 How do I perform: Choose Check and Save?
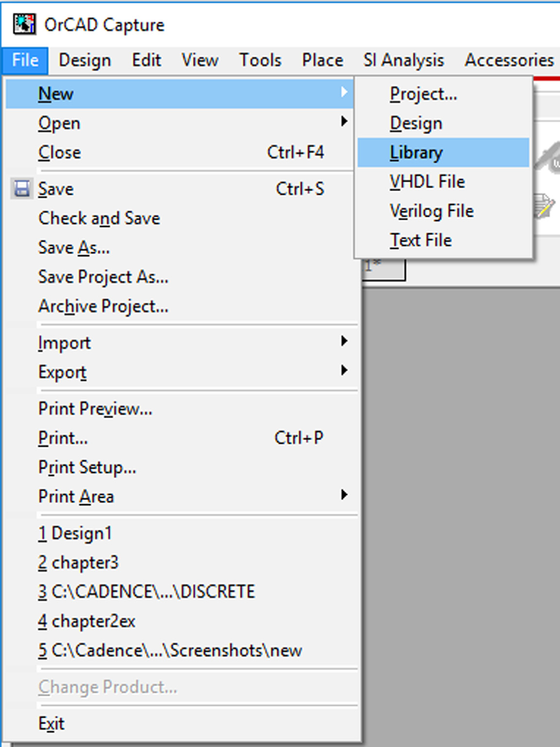99,218
